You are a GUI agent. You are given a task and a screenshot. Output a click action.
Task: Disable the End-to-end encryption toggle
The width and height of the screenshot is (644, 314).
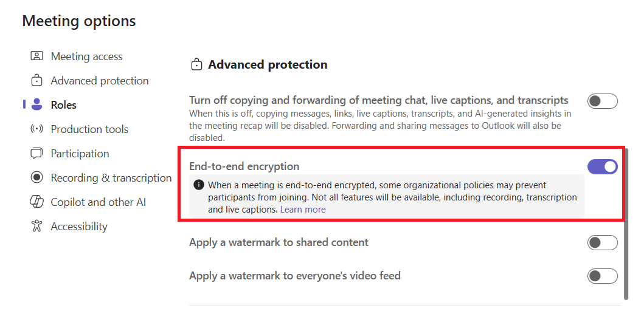point(602,166)
